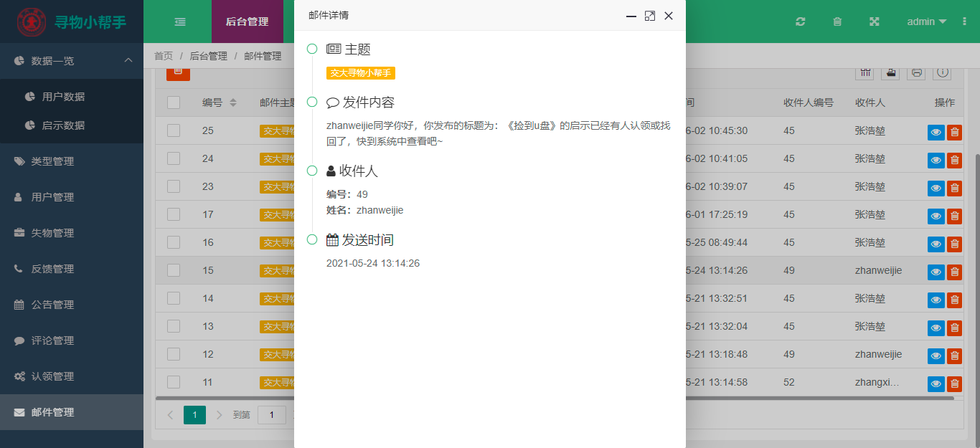The width and height of the screenshot is (980, 448).
Task: Click the horizontal table scrollbar
Action: 555,398
